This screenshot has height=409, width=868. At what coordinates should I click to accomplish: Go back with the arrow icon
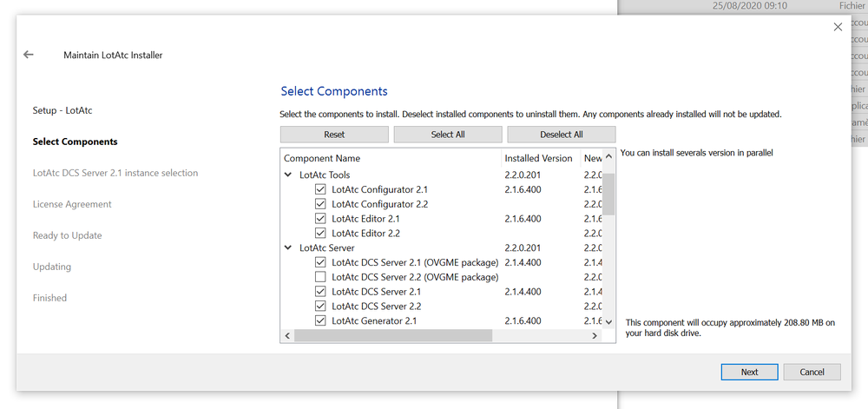29,54
